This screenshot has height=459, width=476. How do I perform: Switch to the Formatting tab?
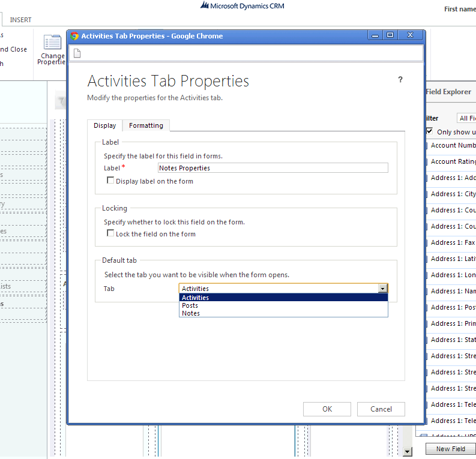[146, 125]
